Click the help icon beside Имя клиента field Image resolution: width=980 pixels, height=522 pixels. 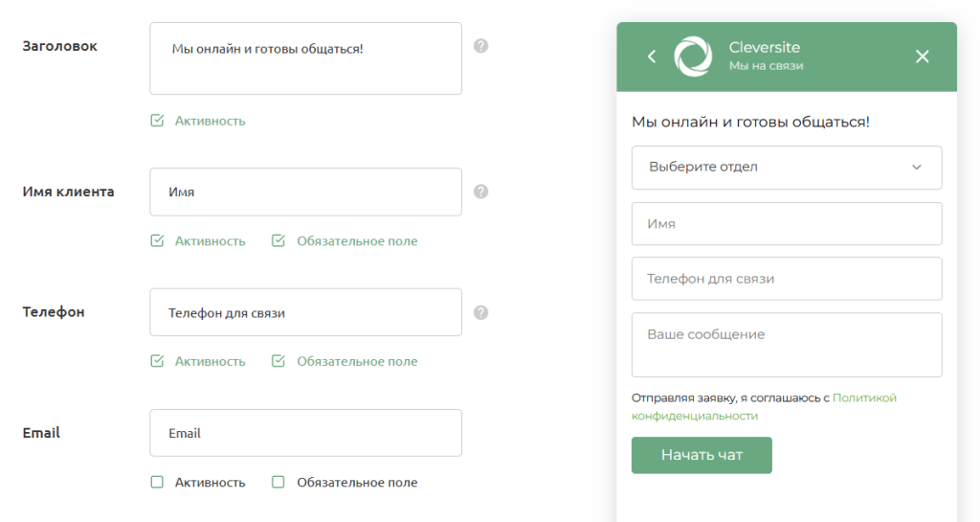pyautogui.click(x=481, y=192)
